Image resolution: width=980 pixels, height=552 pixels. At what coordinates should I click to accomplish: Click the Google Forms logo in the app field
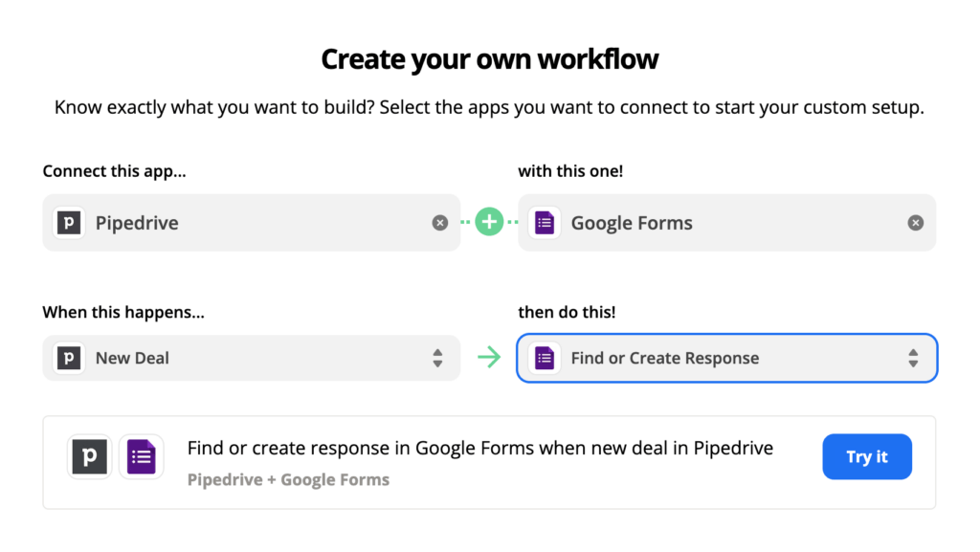point(545,223)
